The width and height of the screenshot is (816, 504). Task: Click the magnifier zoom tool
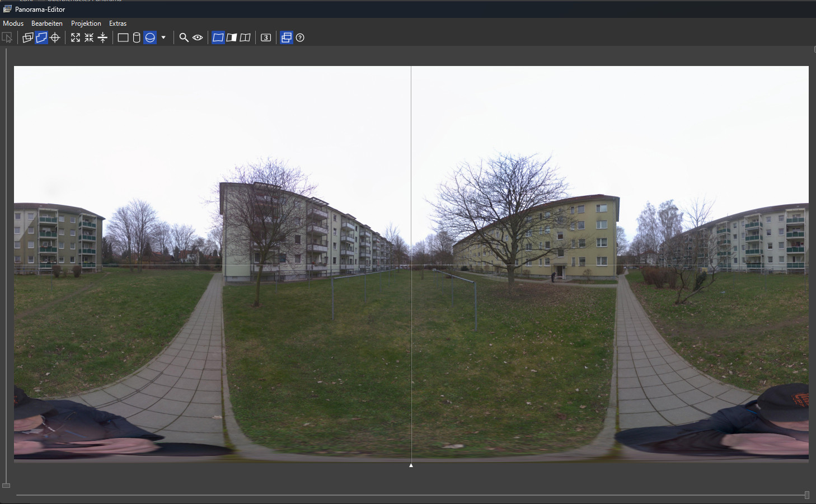tap(184, 37)
